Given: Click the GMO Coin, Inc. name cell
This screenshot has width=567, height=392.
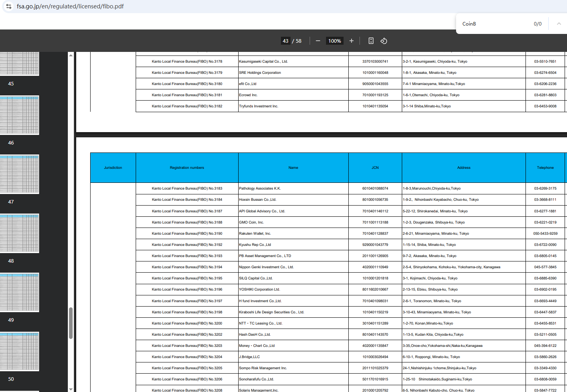Looking at the screenshot, I should pyautogui.click(x=251, y=222).
